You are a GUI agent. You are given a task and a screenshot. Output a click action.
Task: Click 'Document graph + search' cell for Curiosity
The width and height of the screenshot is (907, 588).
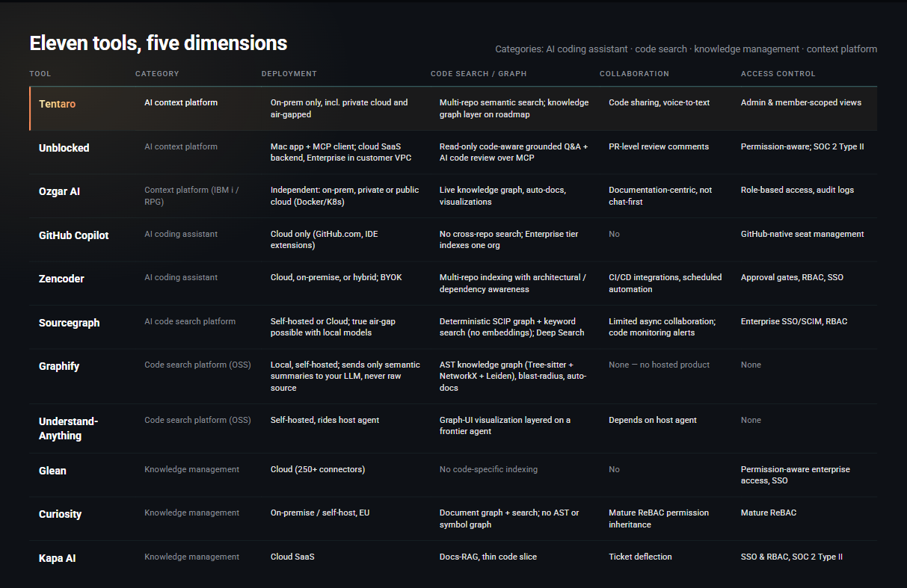[509, 519]
